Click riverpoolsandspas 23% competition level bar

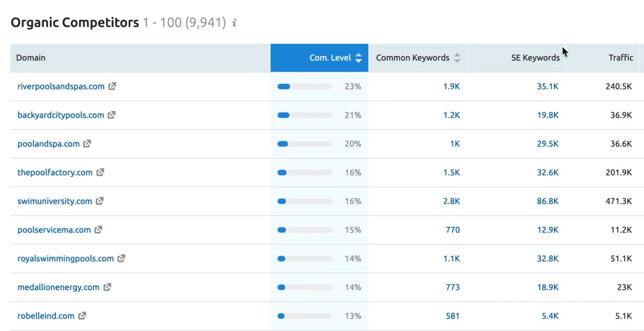click(304, 86)
